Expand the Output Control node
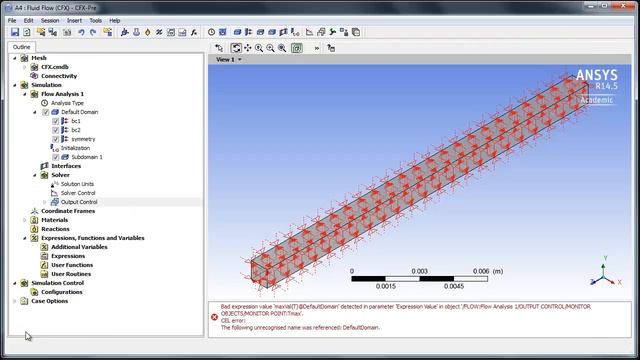640x360 pixels. (44, 202)
